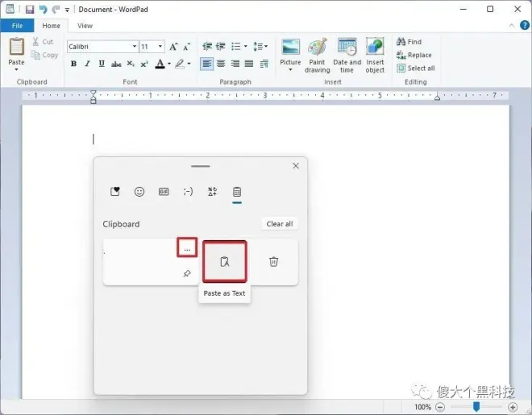Click the Cut button

pos(43,42)
